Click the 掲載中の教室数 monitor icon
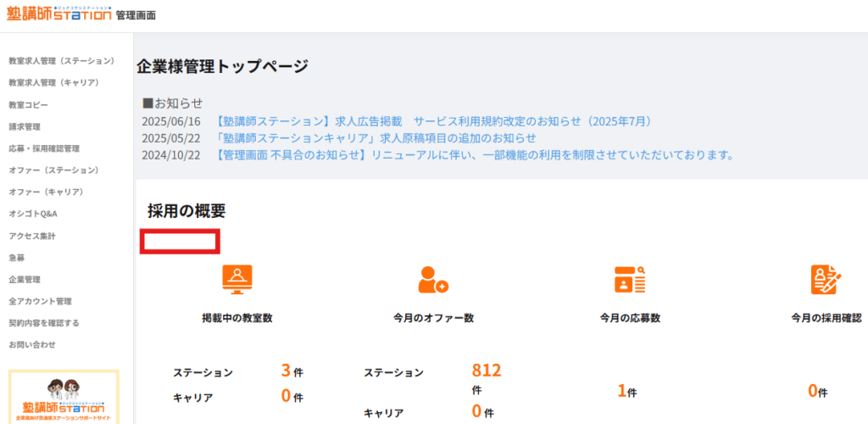 coord(237,280)
